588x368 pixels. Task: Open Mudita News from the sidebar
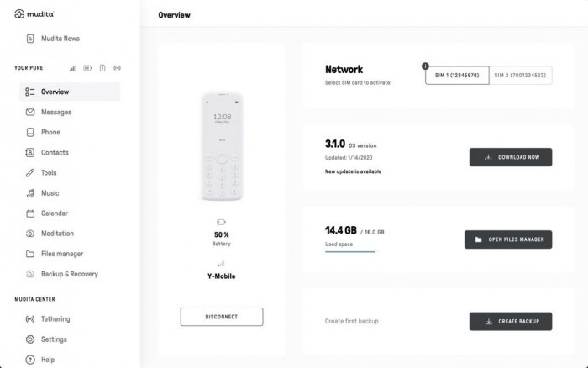[x=60, y=39]
